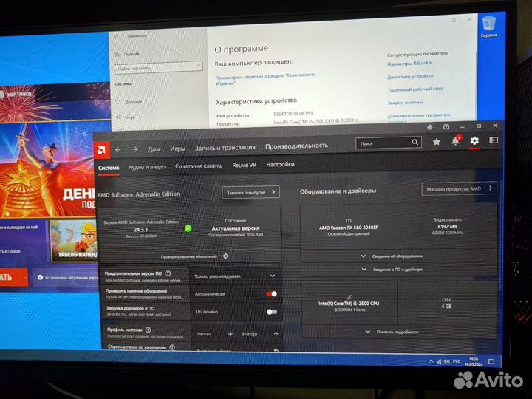
Task: Click the help icon beside Предпочтительная версия ПО
Action: (168, 273)
